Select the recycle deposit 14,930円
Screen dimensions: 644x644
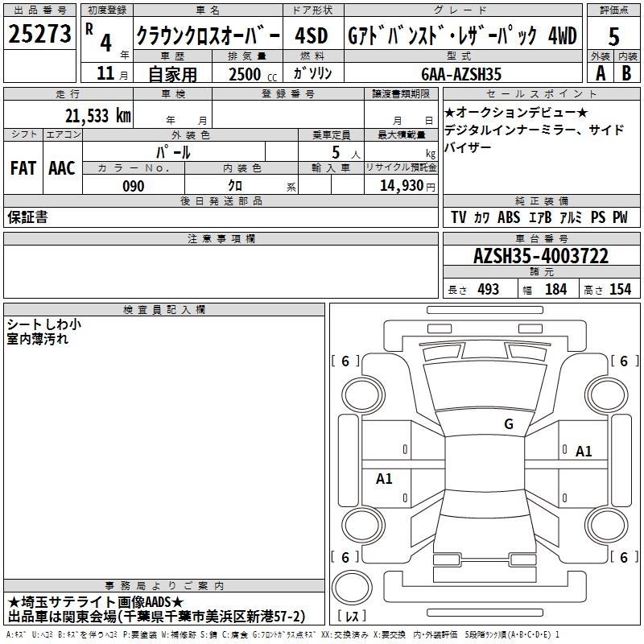(407, 186)
